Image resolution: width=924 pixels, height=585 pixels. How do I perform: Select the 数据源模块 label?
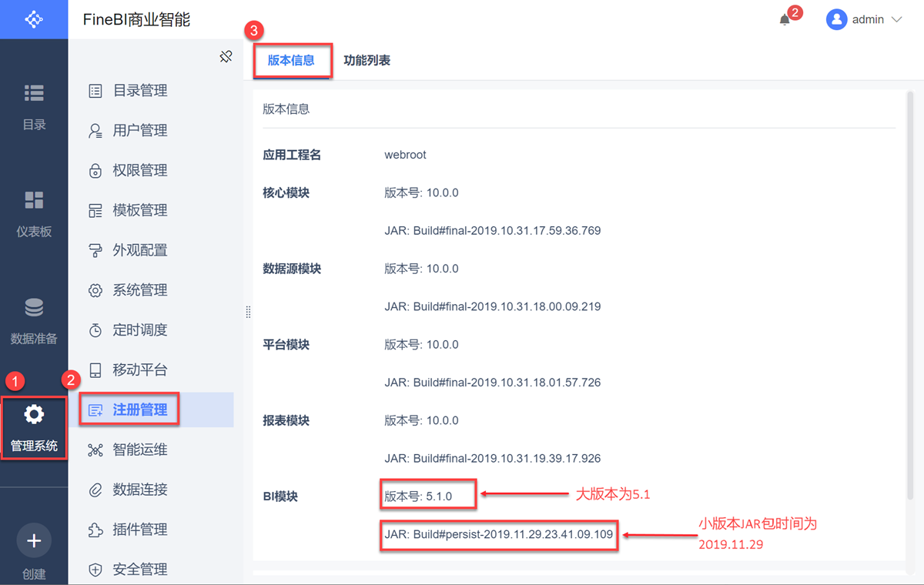point(292,269)
